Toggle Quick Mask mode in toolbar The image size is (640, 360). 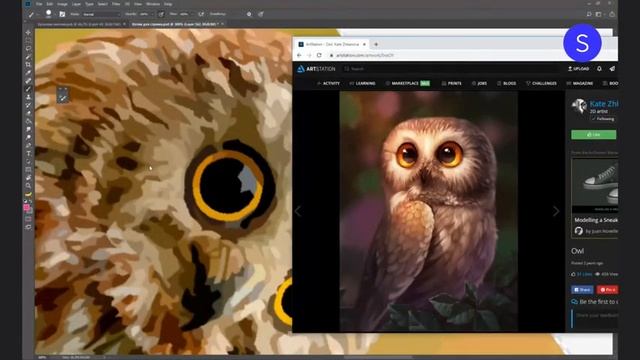28,219
